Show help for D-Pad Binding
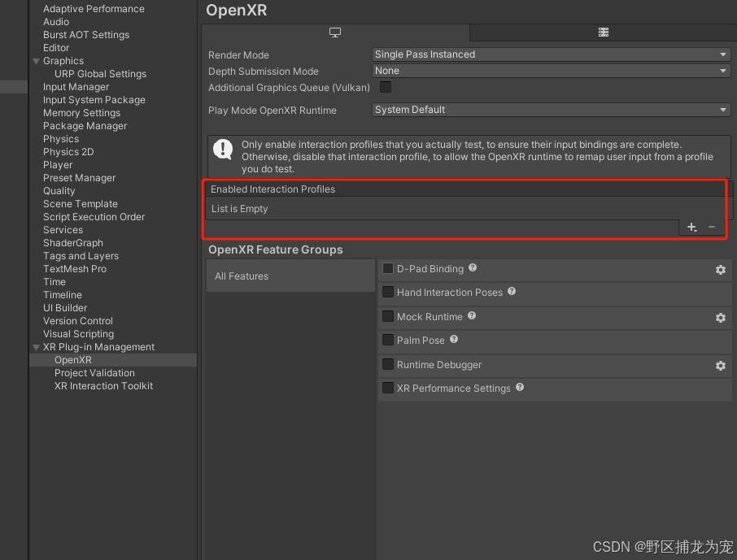 point(473,267)
